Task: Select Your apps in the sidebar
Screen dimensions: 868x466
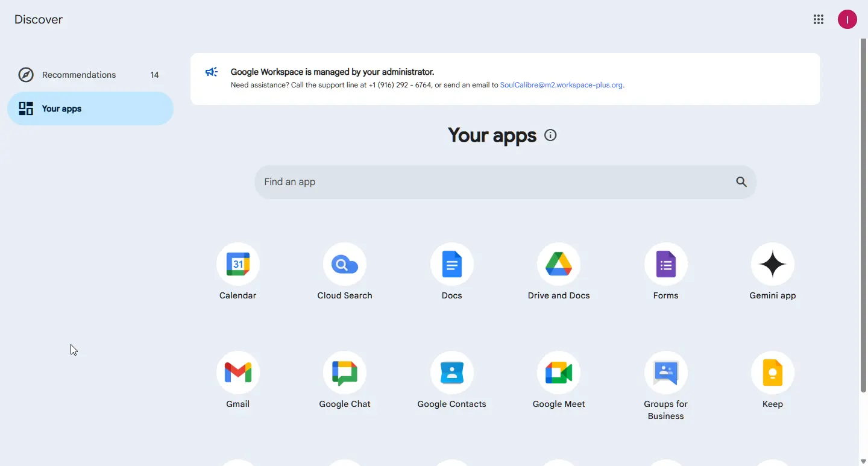Action: pyautogui.click(x=90, y=109)
